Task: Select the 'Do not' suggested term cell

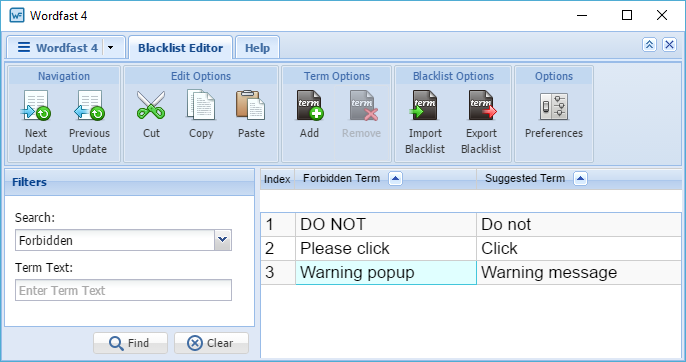Action: [579, 225]
